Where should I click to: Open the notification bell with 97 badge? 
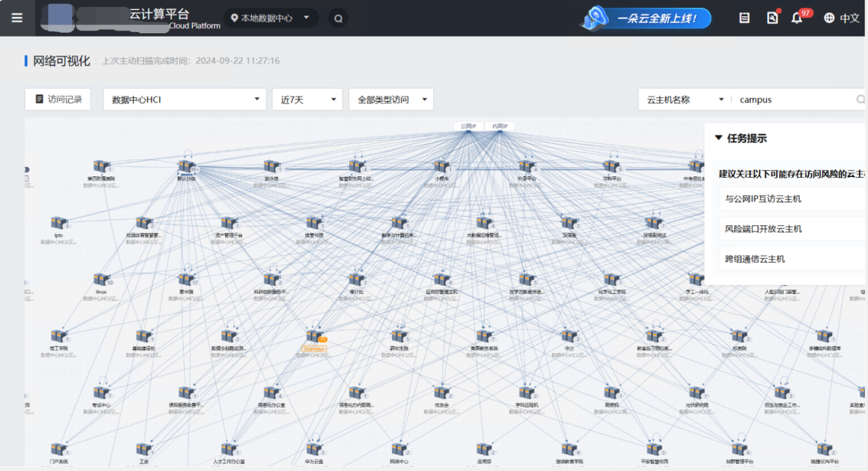click(x=797, y=18)
